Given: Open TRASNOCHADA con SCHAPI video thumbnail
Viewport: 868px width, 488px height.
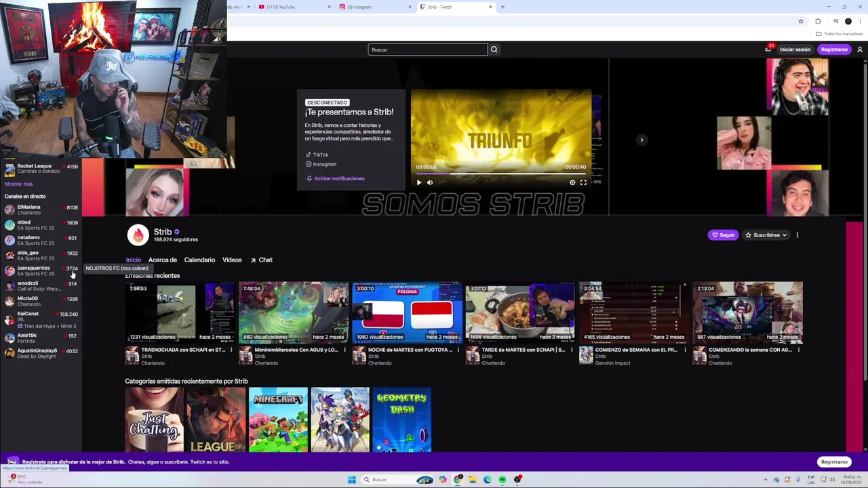Looking at the screenshot, I should [x=180, y=312].
